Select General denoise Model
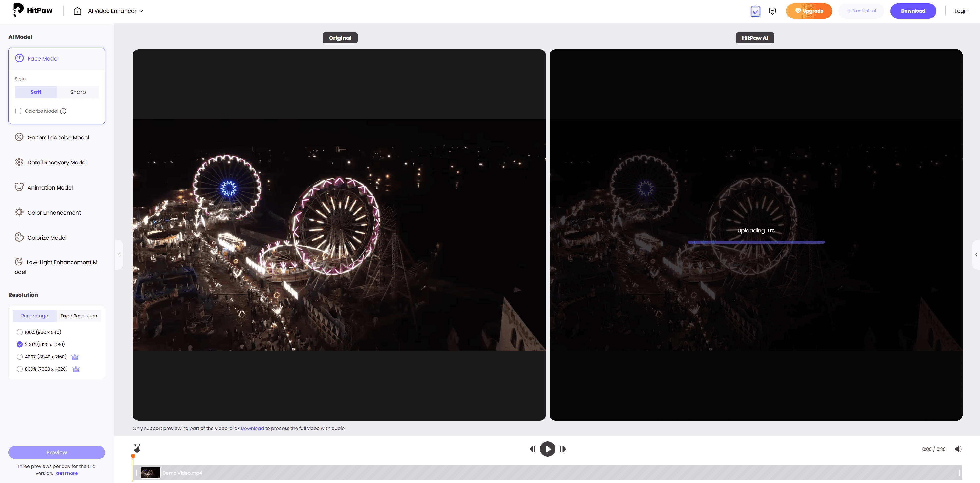Viewport: 980px width, 483px height. [x=57, y=137]
